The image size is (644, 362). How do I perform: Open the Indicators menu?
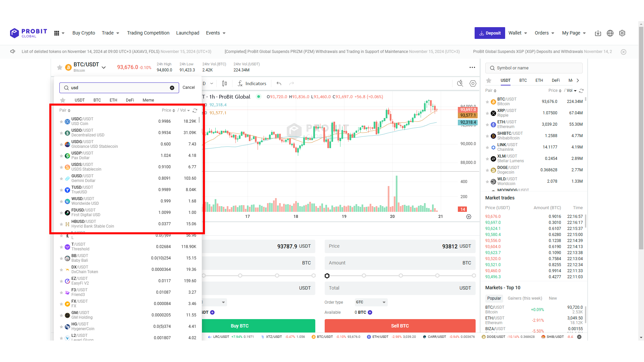252,83
